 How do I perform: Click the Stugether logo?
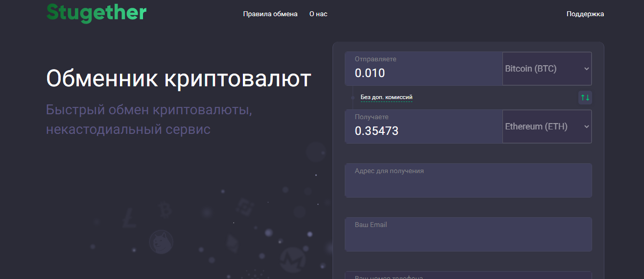pos(96,13)
